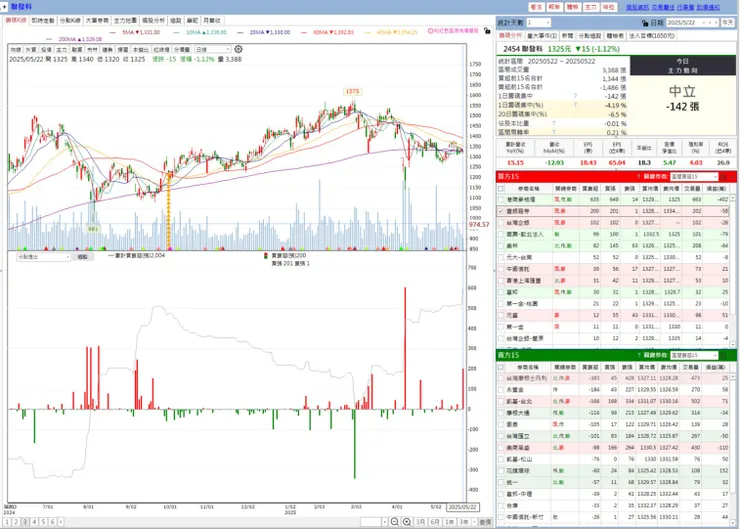Expand page list arrow after page 6

point(60,521)
